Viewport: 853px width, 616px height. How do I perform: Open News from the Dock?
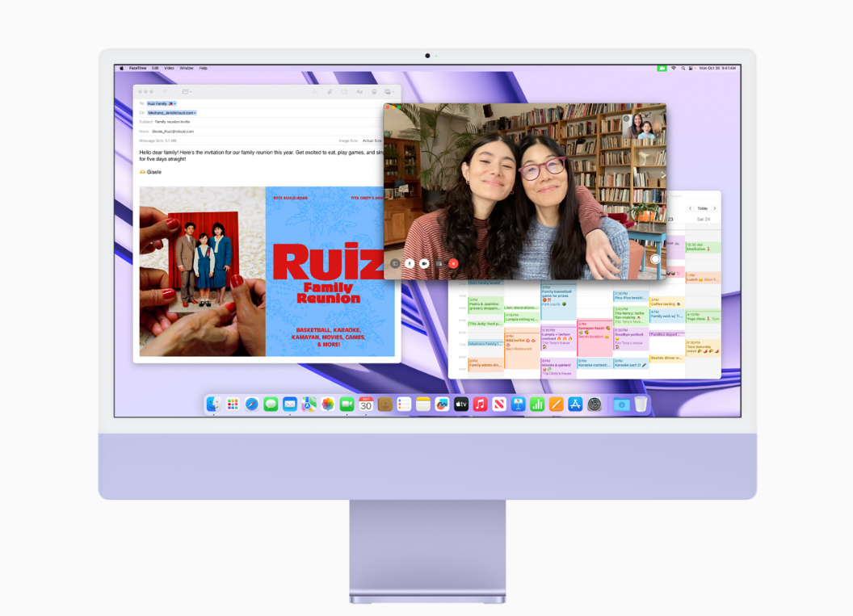499,404
